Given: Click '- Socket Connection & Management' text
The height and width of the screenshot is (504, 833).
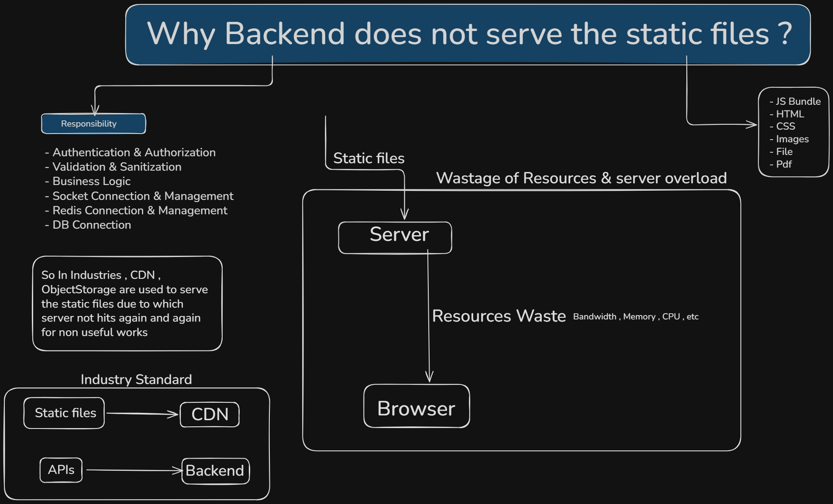Looking at the screenshot, I should point(139,196).
